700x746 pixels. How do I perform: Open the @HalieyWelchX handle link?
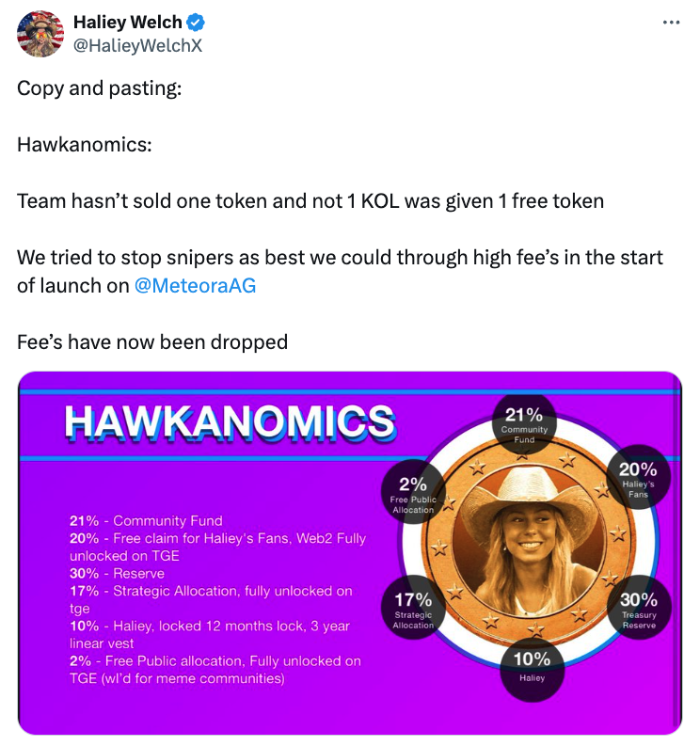pyautogui.click(x=137, y=45)
